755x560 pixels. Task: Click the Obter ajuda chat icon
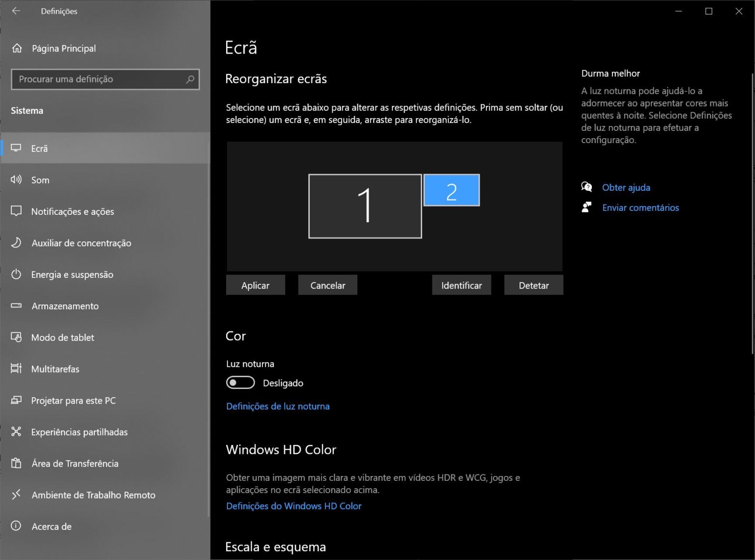click(587, 187)
